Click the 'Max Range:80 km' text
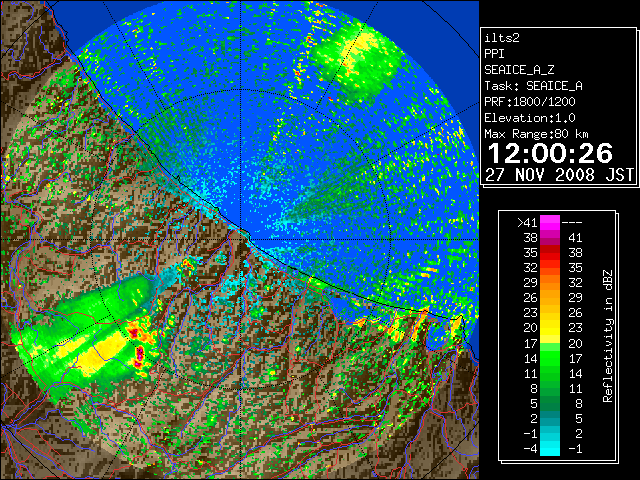 [x=536, y=134]
